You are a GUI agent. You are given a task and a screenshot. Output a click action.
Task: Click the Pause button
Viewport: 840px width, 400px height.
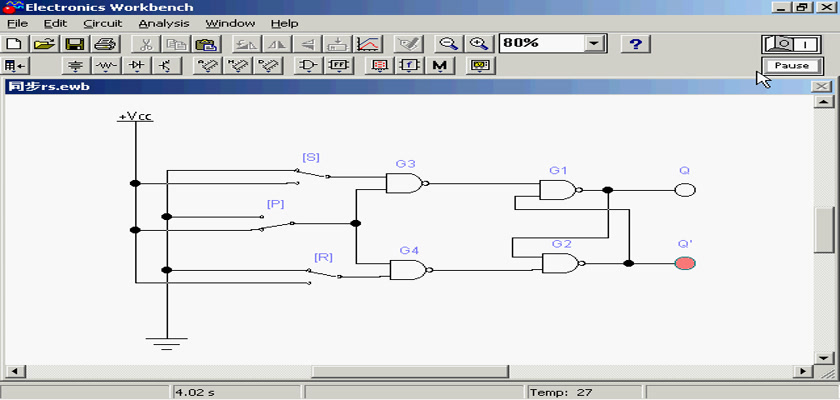click(792, 66)
